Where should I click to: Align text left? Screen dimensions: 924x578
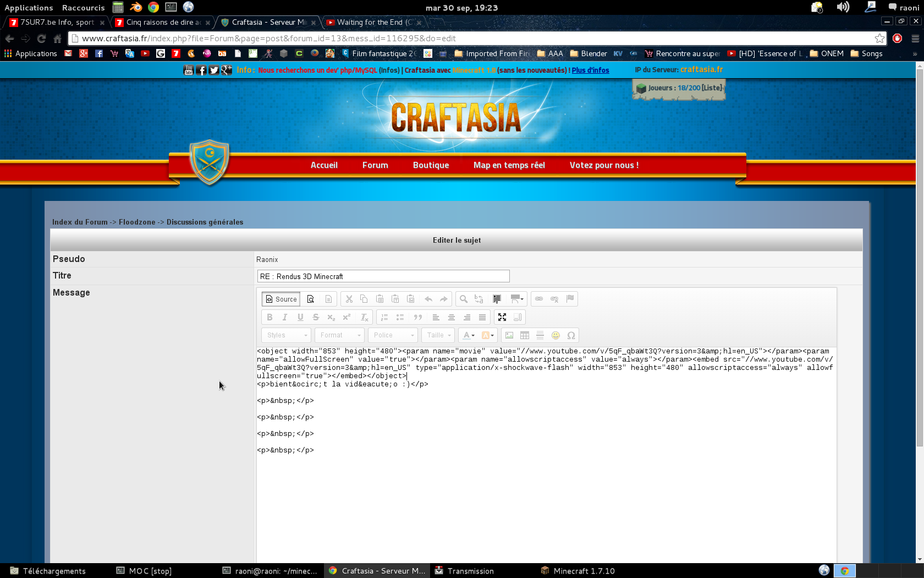[436, 317]
